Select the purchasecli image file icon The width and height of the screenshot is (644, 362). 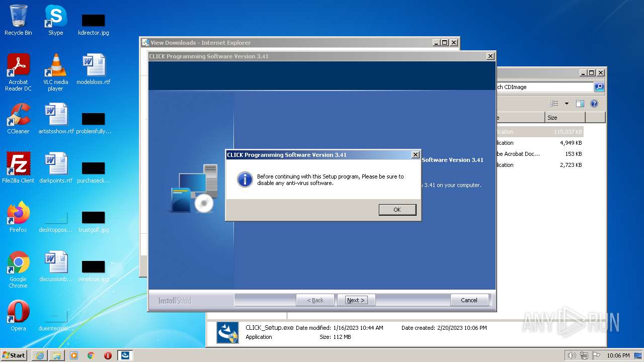coord(94,172)
